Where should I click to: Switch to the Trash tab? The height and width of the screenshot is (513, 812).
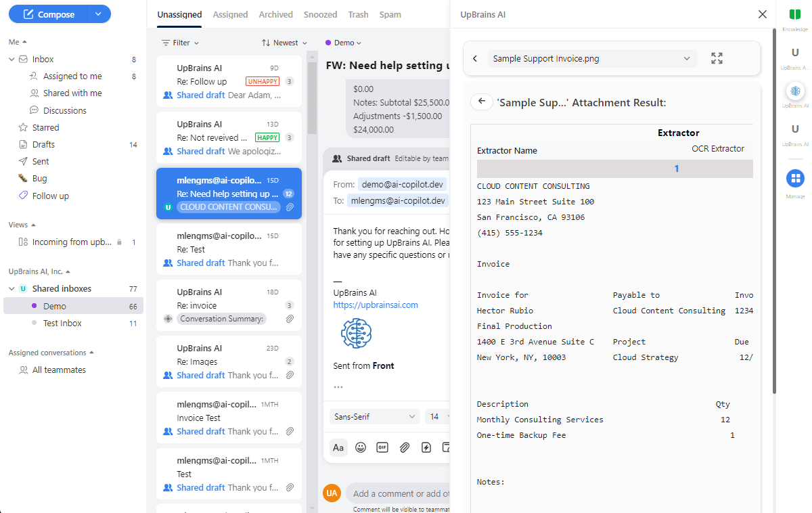click(x=359, y=14)
